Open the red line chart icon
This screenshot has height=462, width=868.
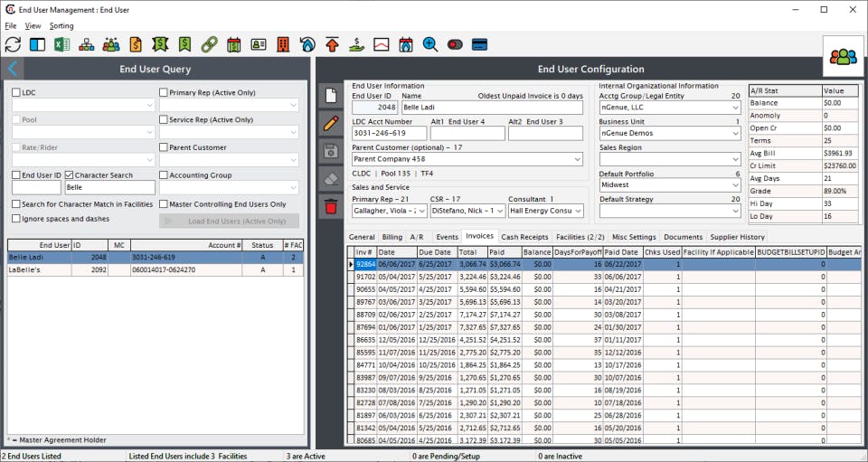pos(382,44)
